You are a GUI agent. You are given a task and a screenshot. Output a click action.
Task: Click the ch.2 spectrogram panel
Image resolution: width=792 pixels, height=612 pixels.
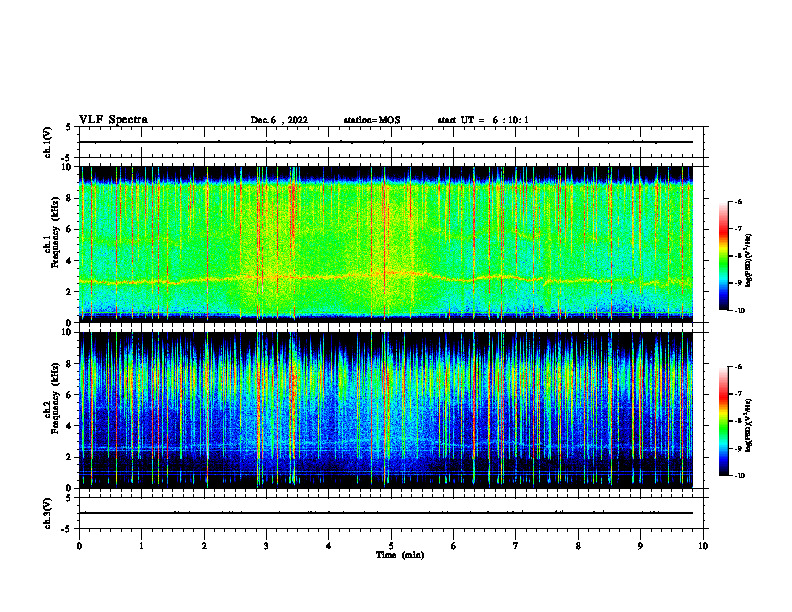tap(386, 410)
